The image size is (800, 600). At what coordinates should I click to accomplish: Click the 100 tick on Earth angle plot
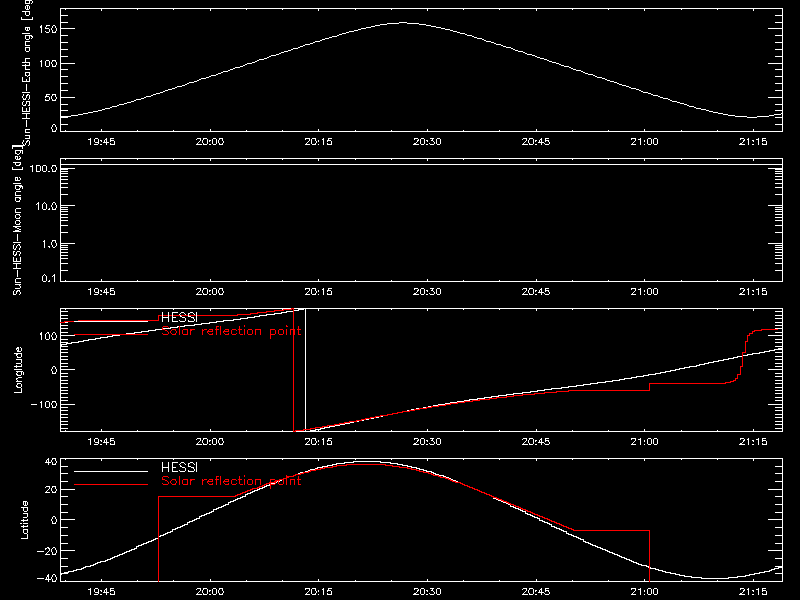[x=48, y=63]
